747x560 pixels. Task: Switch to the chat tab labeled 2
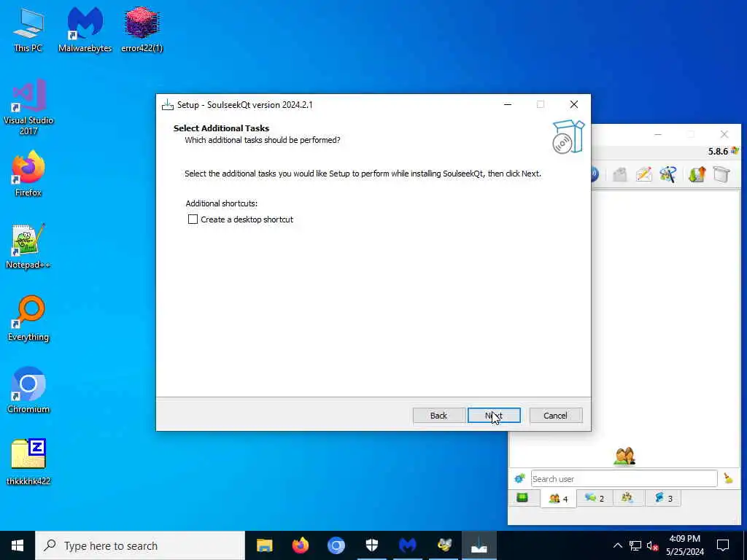click(595, 498)
